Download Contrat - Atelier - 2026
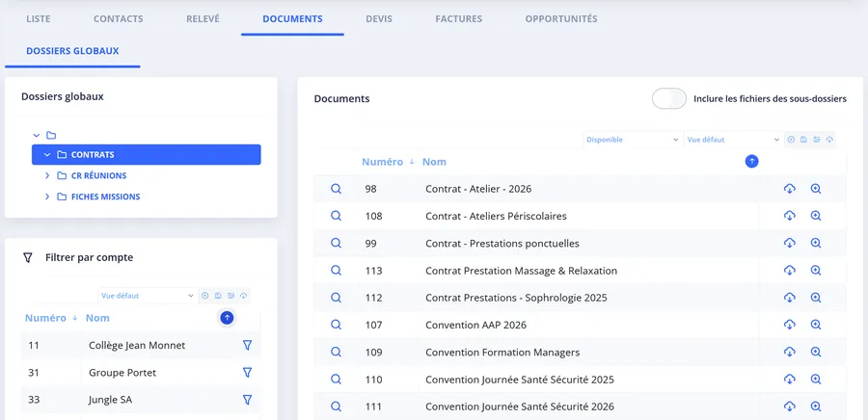 [x=789, y=189]
